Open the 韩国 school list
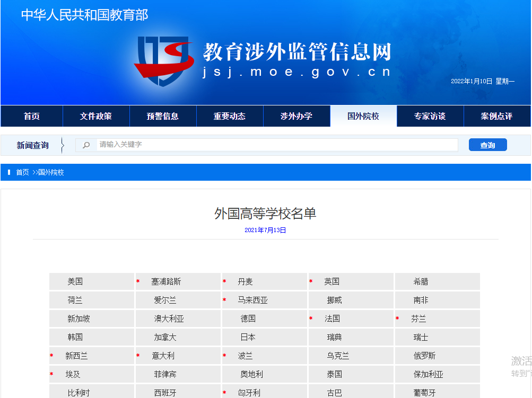This screenshot has width=532, height=398. [x=75, y=337]
